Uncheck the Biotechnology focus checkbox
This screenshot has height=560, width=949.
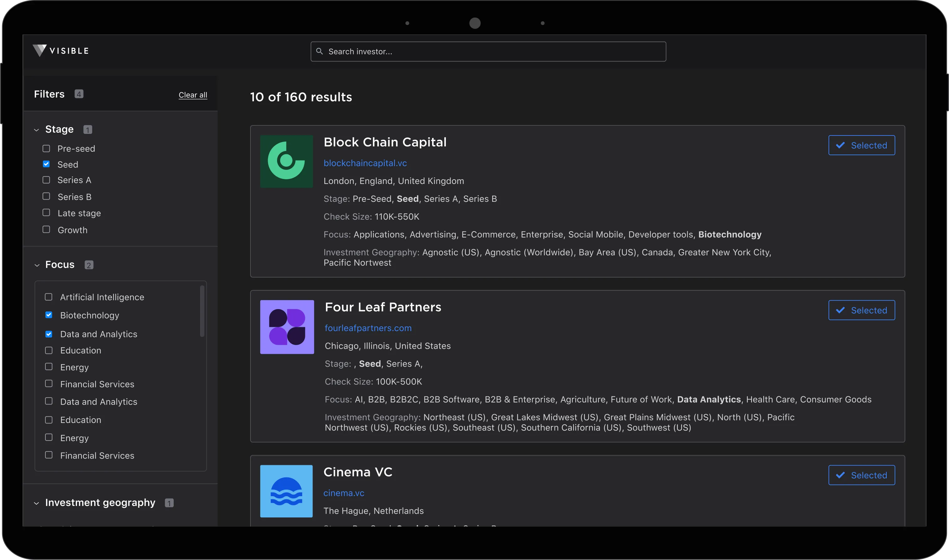pyautogui.click(x=49, y=315)
